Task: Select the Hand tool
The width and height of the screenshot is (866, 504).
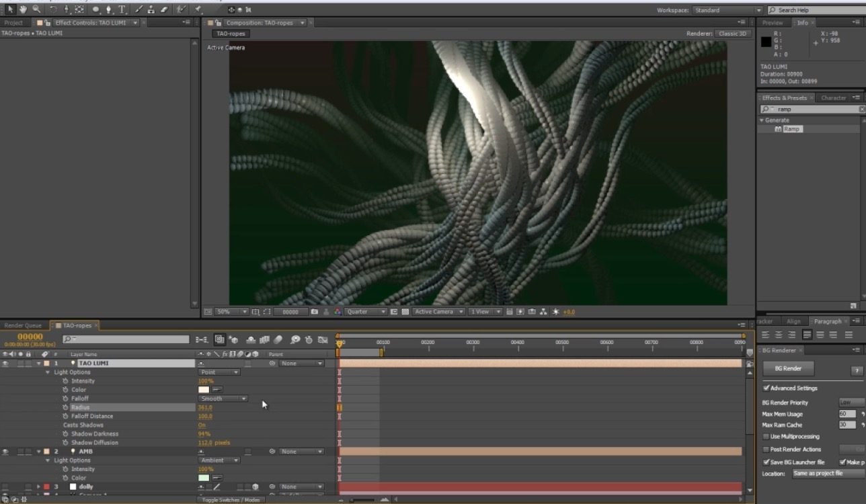Action: tap(23, 9)
